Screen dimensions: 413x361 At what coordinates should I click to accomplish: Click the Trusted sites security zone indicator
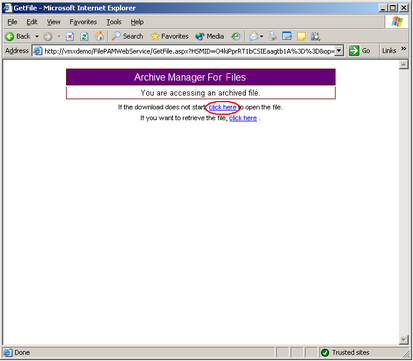pos(345,352)
